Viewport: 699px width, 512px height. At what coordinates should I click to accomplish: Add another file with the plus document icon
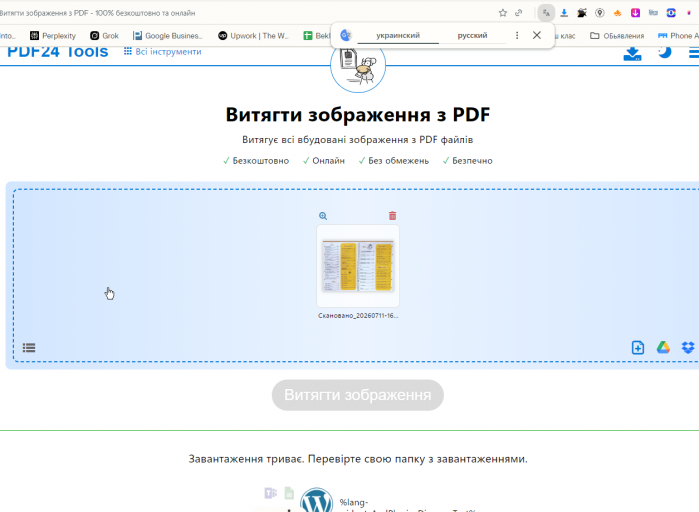pyautogui.click(x=638, y=347)
